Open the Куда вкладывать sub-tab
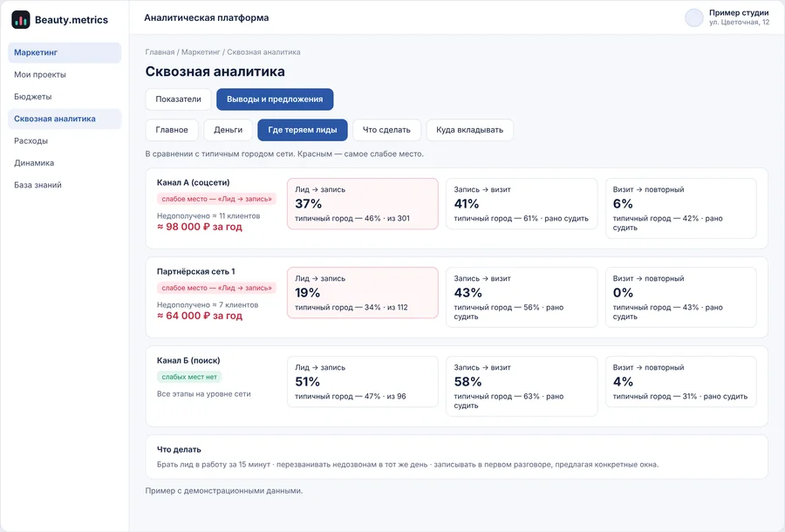785x532 pixels. 469,130
